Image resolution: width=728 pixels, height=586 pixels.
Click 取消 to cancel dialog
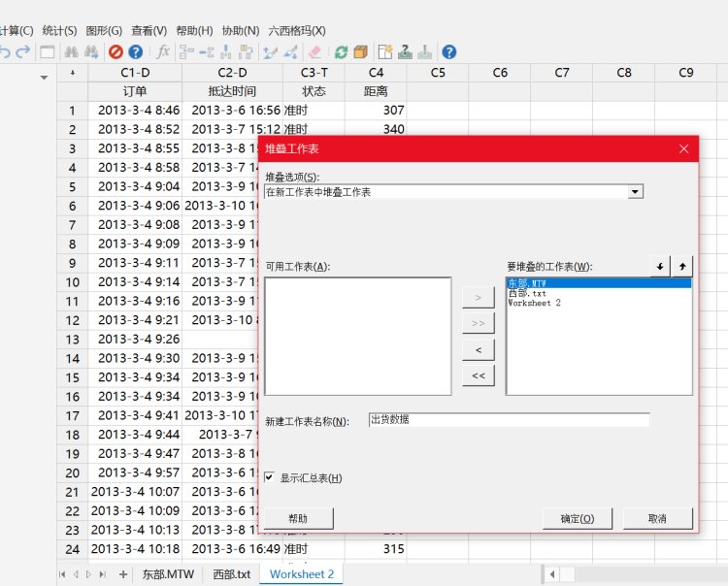[x=657, y=518]
